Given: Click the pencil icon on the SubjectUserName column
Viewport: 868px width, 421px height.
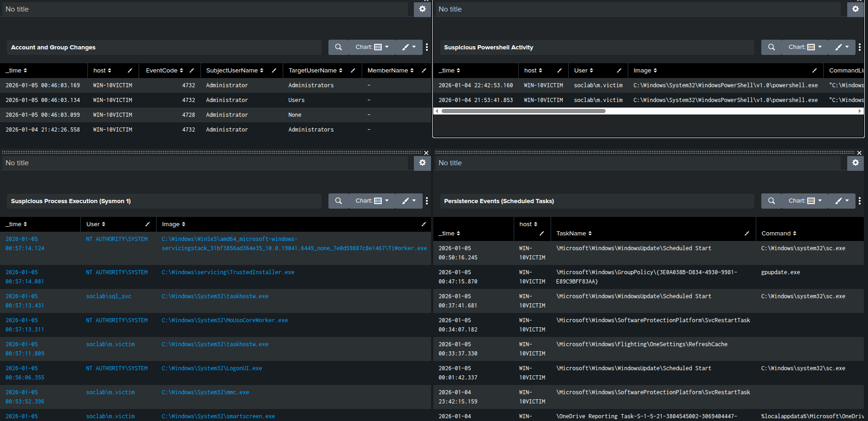Looking at the screenshot, I should coord(274,71).
